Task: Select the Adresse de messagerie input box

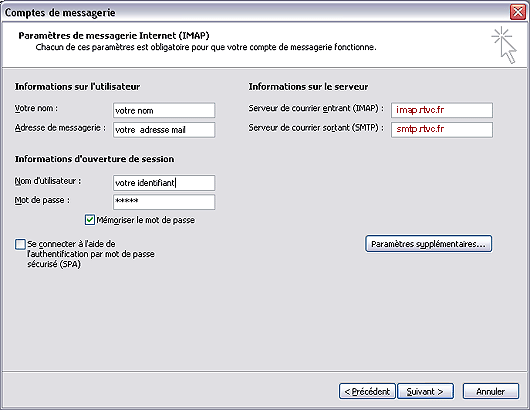Action: pos(164,129)
